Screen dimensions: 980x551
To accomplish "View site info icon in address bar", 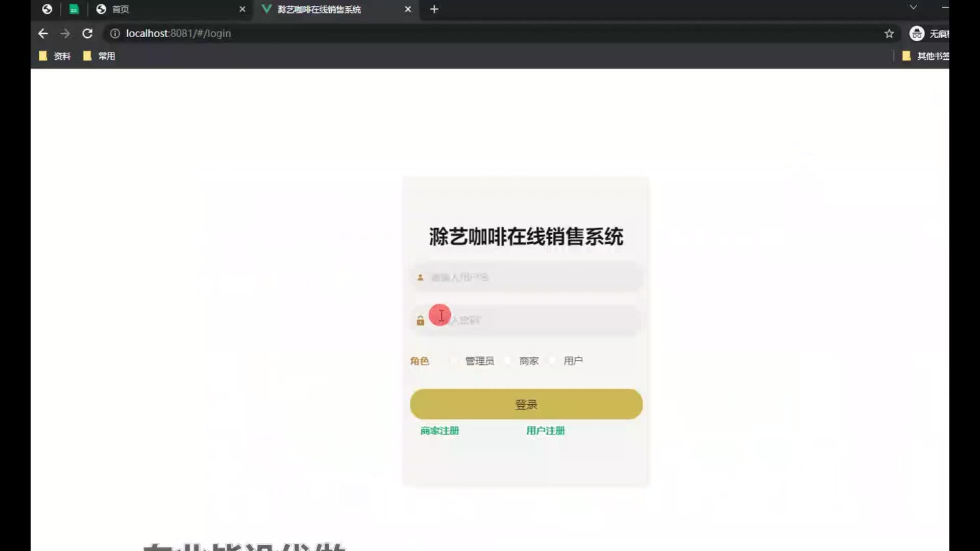I will click(115, 34).
